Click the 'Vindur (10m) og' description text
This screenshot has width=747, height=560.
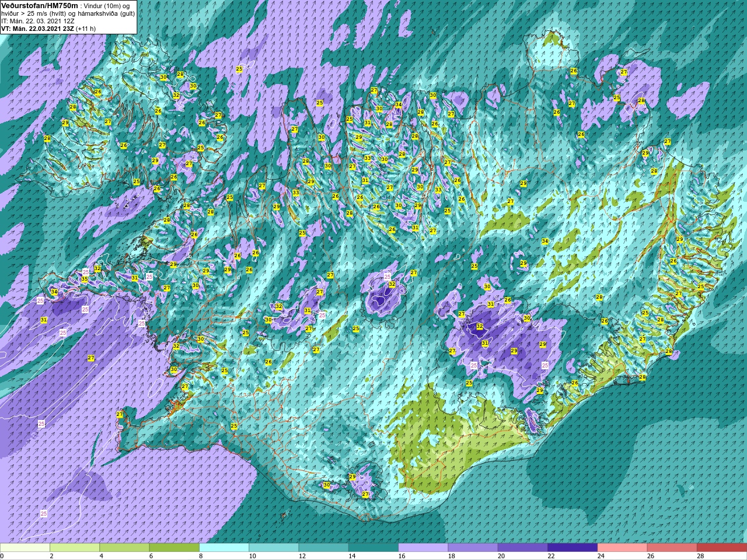107,6
